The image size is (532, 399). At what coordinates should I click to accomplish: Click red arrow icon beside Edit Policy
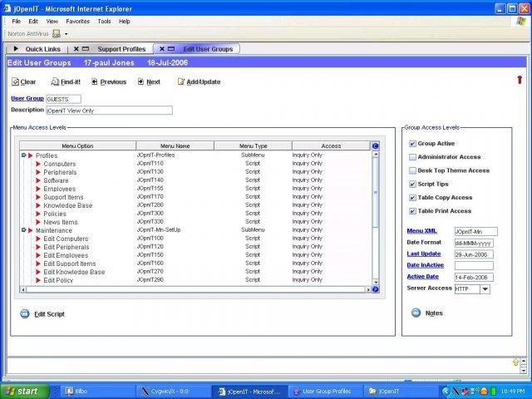point(38,280)
